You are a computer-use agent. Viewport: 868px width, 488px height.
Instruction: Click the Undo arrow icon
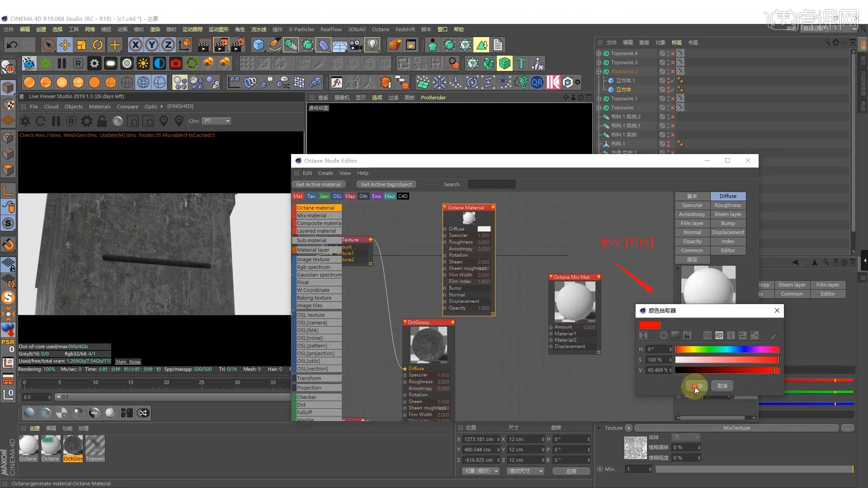coord(12,45)
